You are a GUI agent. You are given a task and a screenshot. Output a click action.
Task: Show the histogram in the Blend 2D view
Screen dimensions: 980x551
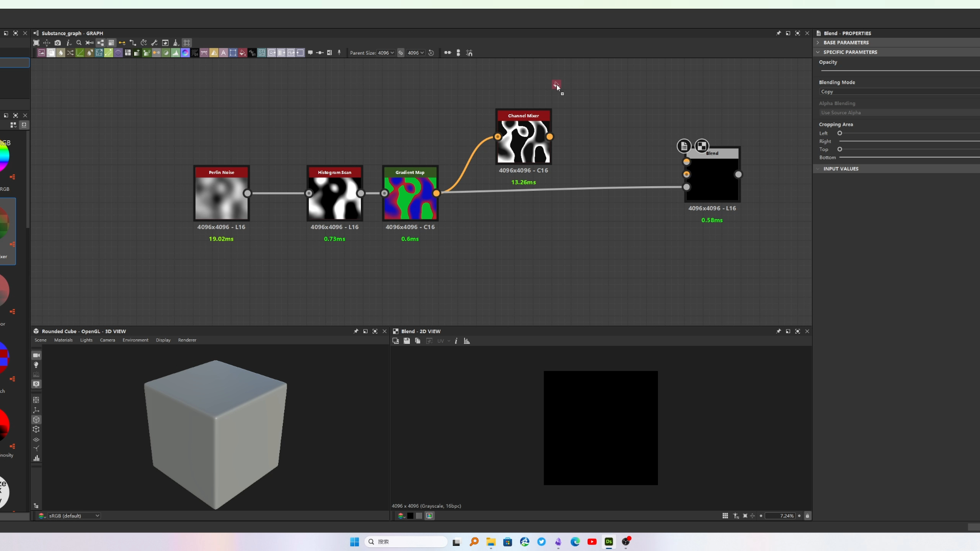click(x=467, y=341)
